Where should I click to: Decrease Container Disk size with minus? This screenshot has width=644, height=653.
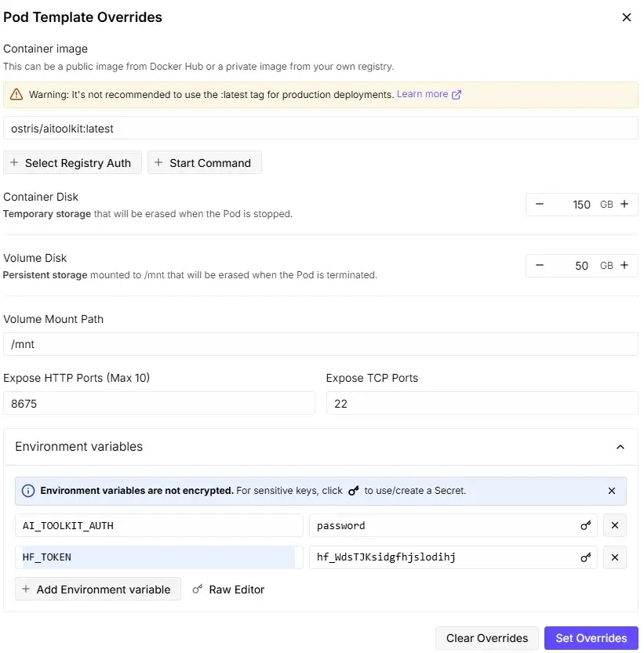540,204
